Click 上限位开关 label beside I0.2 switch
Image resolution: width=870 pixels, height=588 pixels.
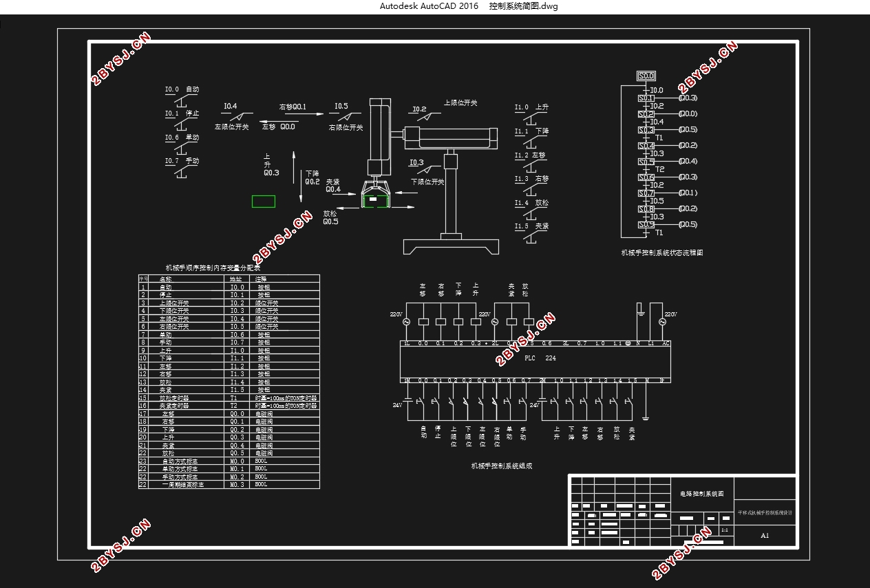[x=460, y=103]
